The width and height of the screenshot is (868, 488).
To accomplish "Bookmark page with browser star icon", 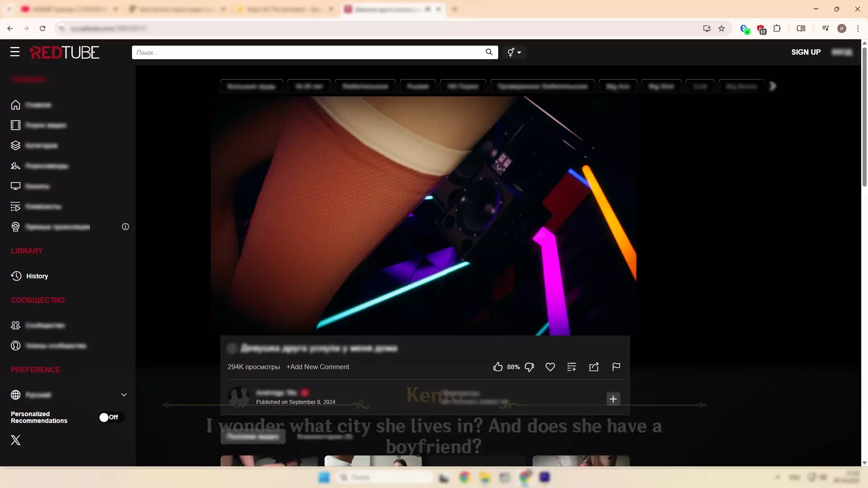I will coord(722,28).
